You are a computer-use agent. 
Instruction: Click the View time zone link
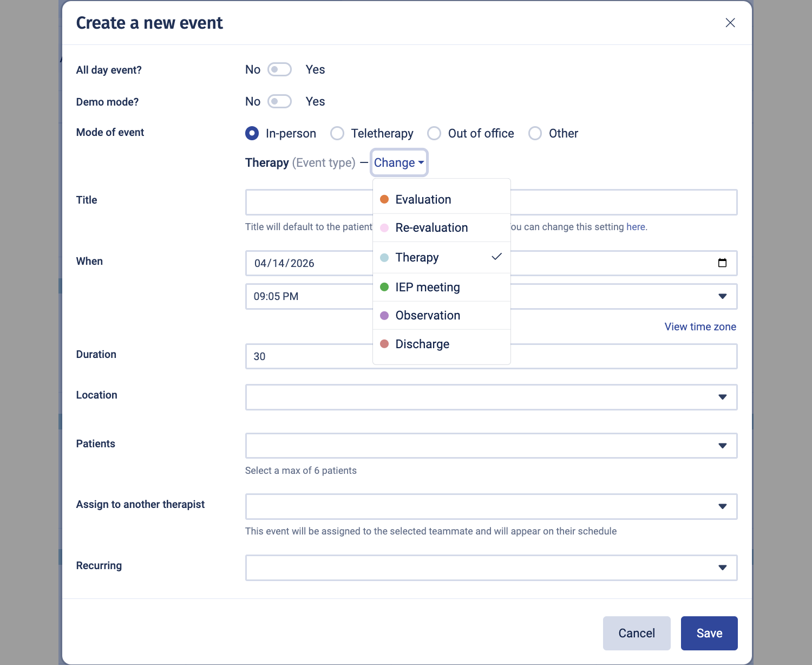coord(700,327)
